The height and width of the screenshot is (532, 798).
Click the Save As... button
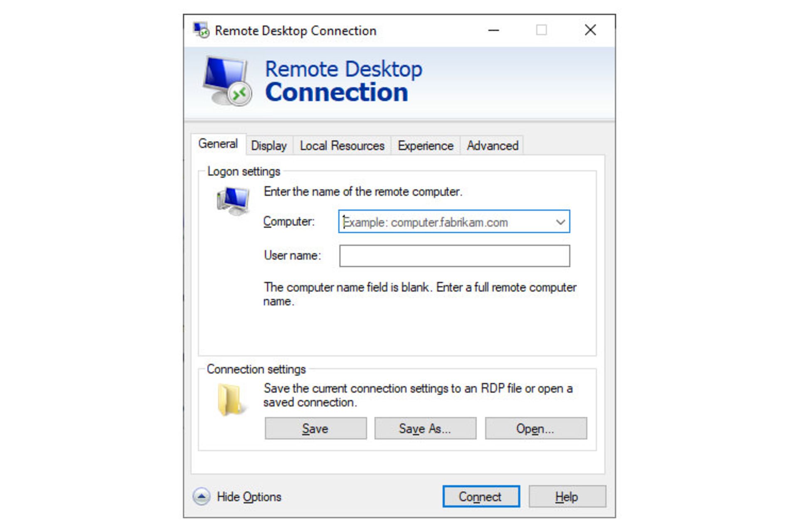(x=425, y=429)
